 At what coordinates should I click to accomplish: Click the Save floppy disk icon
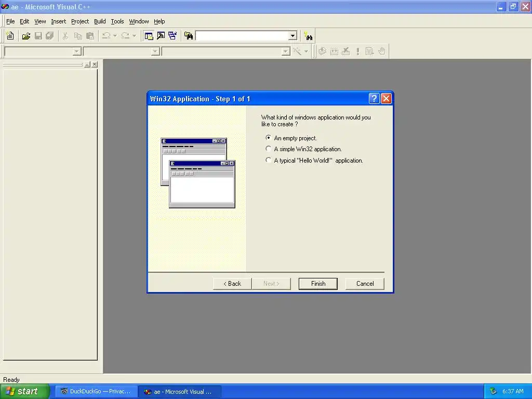tap(38, 36)
